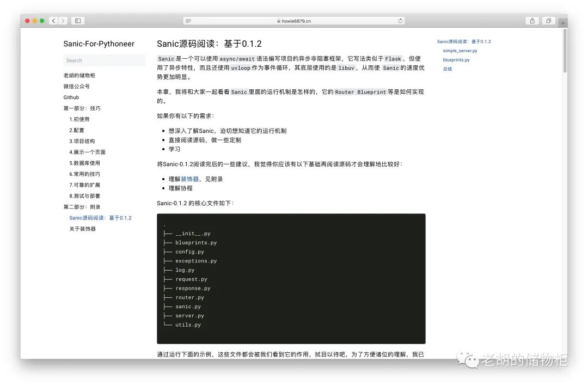Image resolution: width=588 pixels, height=386 pixels.
Task: Open chapter 1.初使用
Action: (79, 119)
